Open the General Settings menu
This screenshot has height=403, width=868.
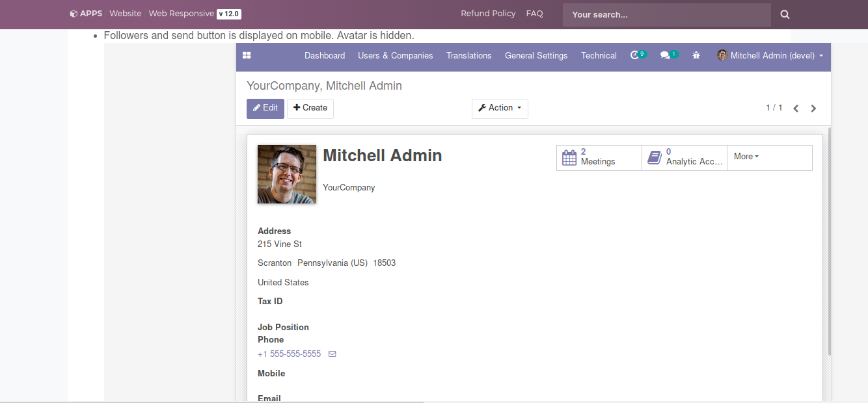click(536, 56)
